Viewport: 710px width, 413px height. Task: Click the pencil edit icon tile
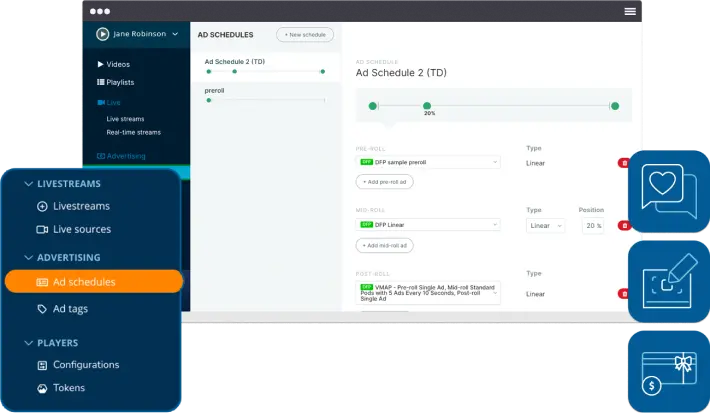click(669, 281)
